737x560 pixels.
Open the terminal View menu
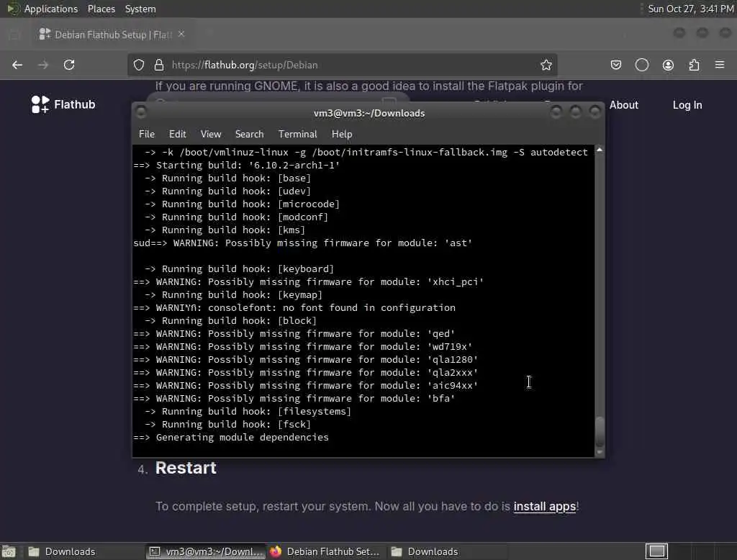coord(211,134)
